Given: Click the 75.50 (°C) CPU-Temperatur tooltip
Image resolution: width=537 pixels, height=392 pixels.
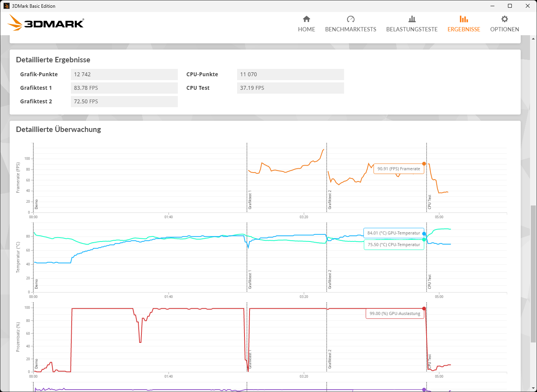Looking at the screenshot, I should (x=394, y=245).
